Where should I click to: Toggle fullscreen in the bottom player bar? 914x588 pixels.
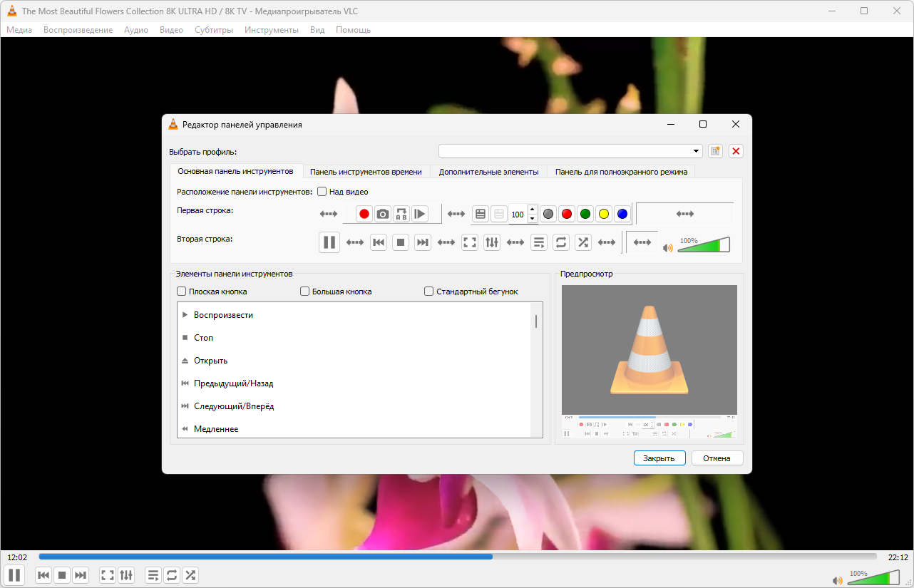click(108, 575)
